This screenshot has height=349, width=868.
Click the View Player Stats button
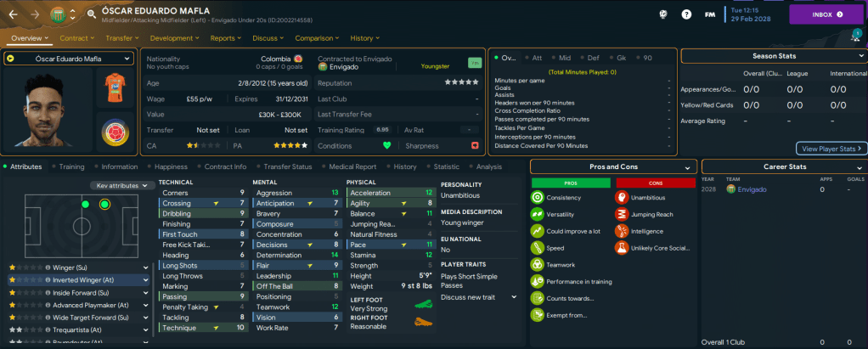[x=831, y=149]
